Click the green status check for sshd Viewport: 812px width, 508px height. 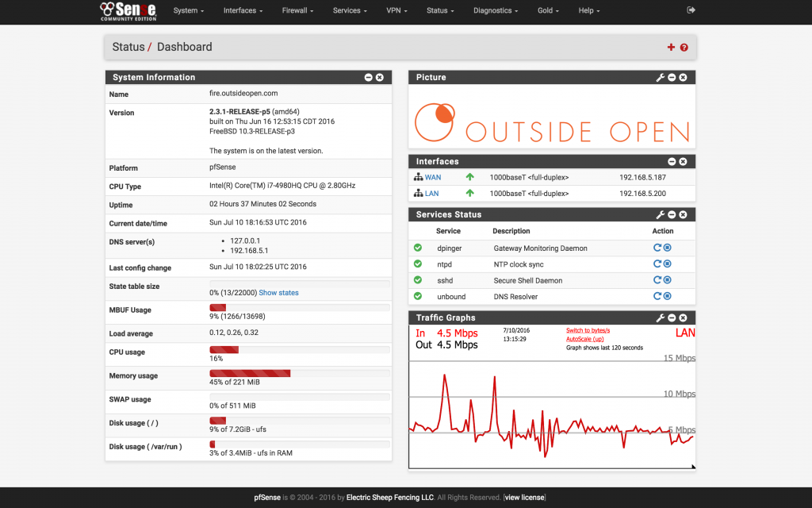click(418, 280)
